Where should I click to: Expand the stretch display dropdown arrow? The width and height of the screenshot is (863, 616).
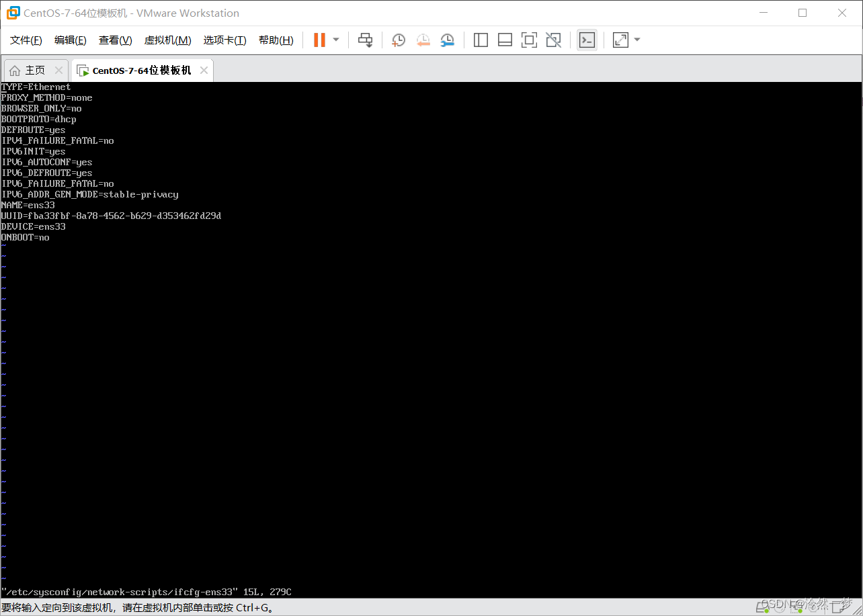637,40
